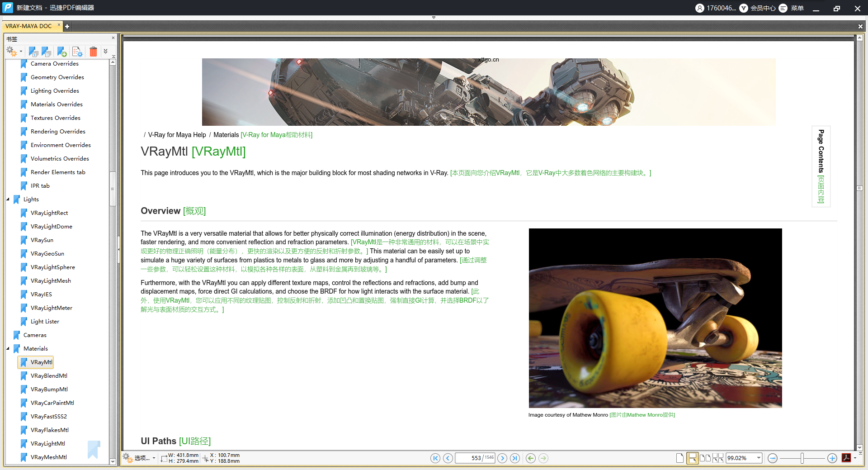Switch to continuous page layout

tap(692, 458)
